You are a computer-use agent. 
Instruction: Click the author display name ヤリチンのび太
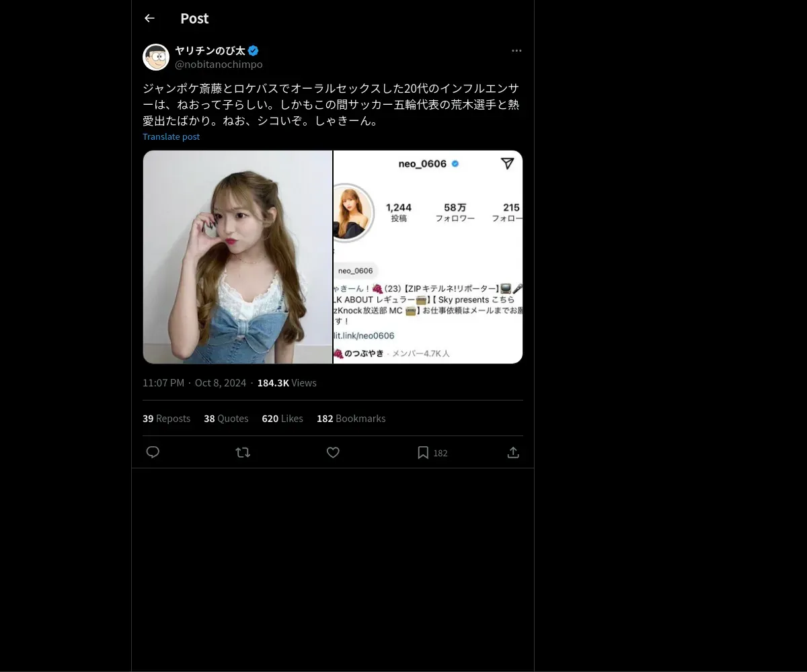210,50
